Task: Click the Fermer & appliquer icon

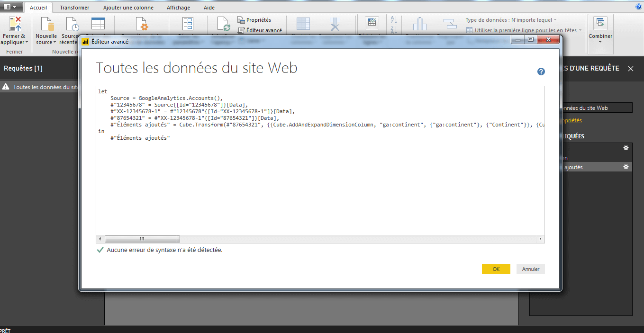Action: (15, 23)
